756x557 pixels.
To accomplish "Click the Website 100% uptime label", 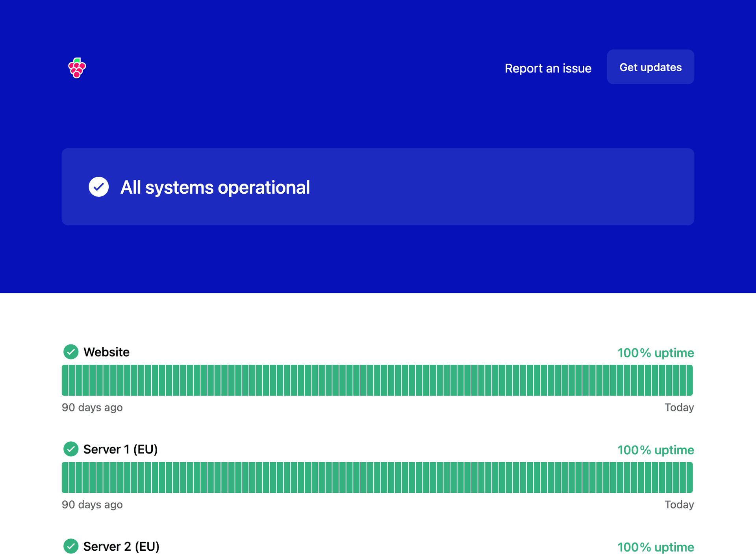I will (x=655, y=353).
